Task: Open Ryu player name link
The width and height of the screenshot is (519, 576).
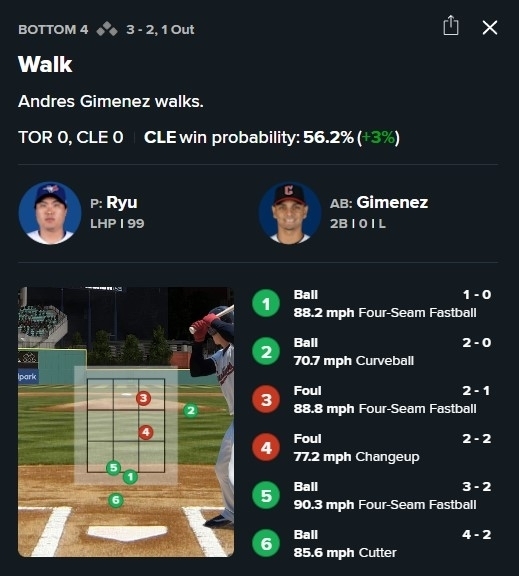Action: click(x=122, y=202)
